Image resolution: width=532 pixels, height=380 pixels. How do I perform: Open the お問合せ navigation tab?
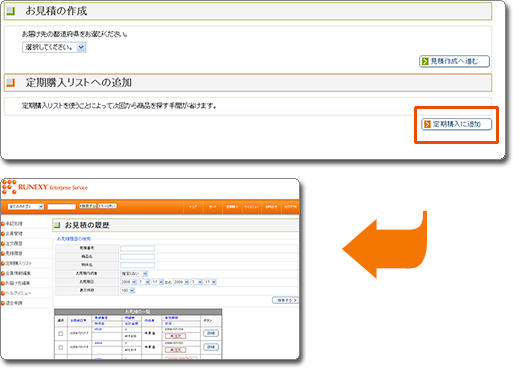271,207
